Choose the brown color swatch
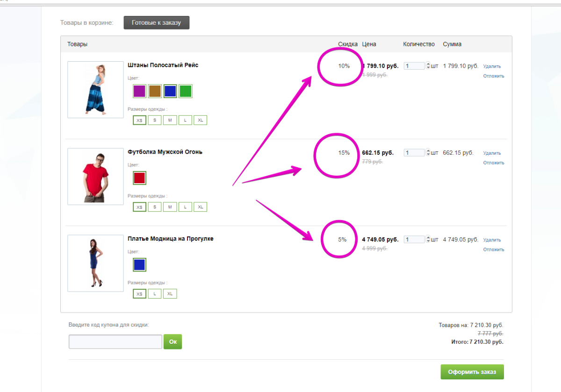 pyautogui.click(x=155, y=91)
